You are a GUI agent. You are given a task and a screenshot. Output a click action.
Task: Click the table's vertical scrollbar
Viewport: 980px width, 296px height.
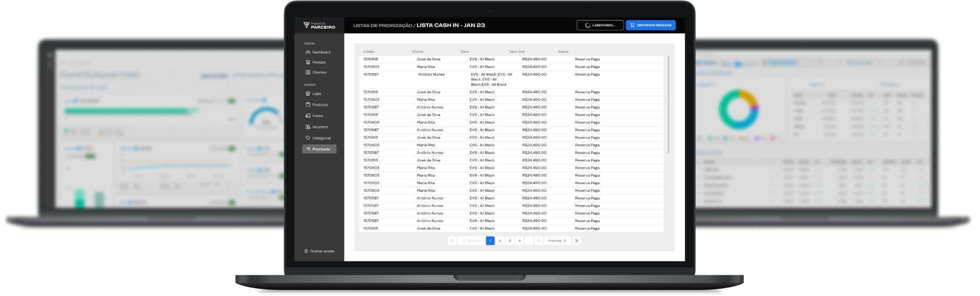point(668,104)
